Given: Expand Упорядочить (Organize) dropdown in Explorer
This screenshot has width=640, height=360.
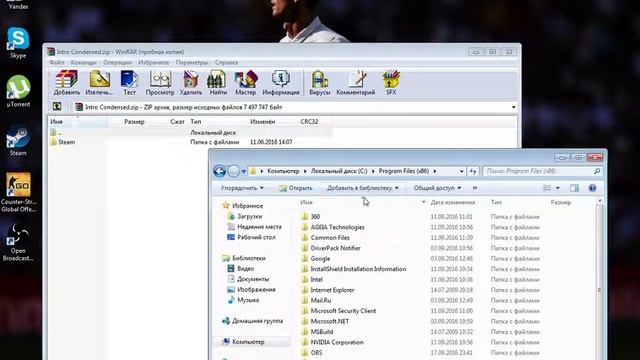Looking at the screenshot, I should [242, 188].
